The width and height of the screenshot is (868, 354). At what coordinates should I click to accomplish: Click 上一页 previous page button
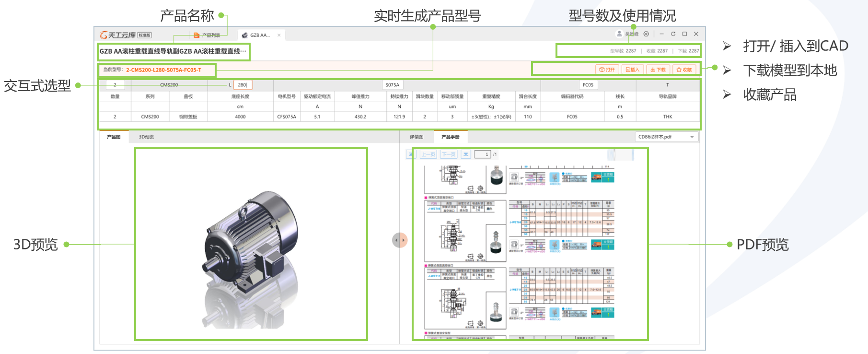click(x=428, y=154)
